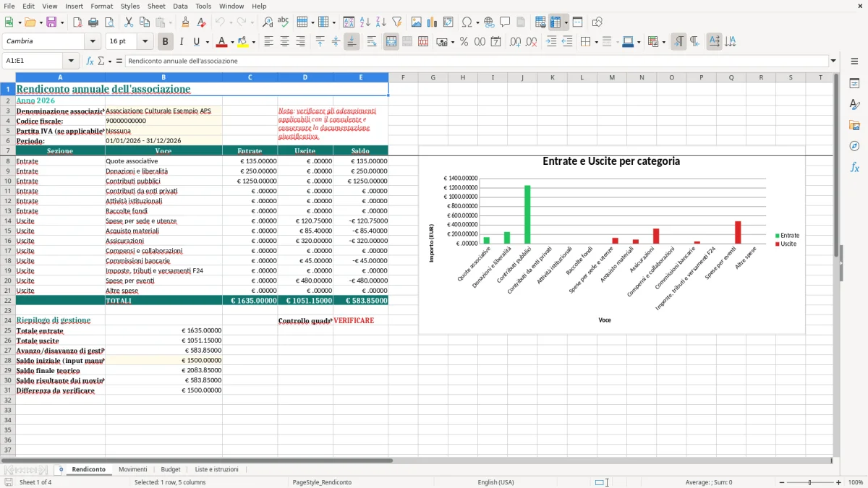This screenshot has width=868, height=488.
Task: Toggle Wrap Text button
Action: point(372,42)
